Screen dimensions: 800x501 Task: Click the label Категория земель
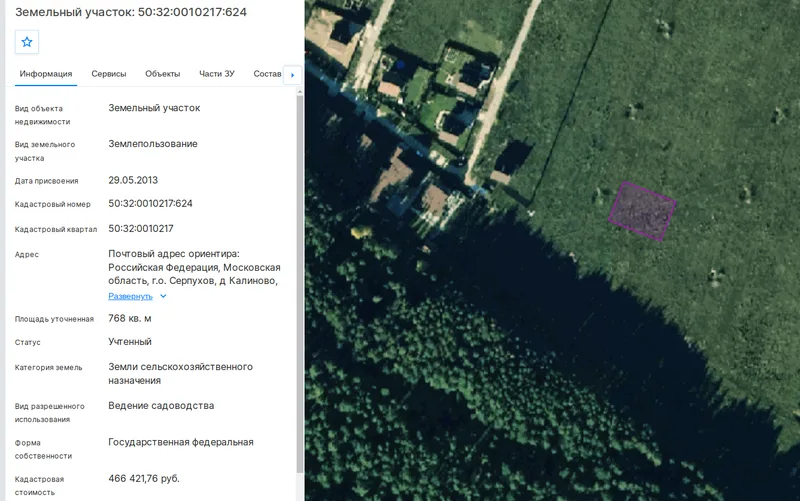pyautogui.click(x=48, y=367)
